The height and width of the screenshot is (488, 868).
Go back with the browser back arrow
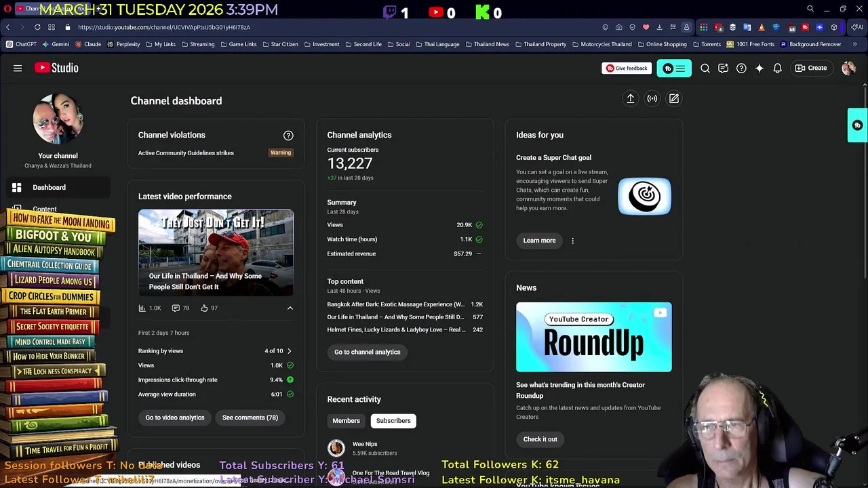[7, 27]
